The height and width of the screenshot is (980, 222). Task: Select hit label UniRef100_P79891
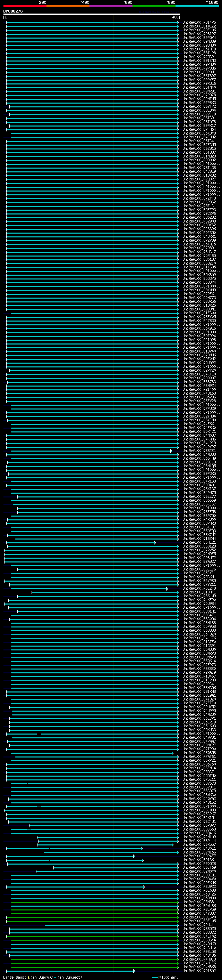[x=199, y=248]
